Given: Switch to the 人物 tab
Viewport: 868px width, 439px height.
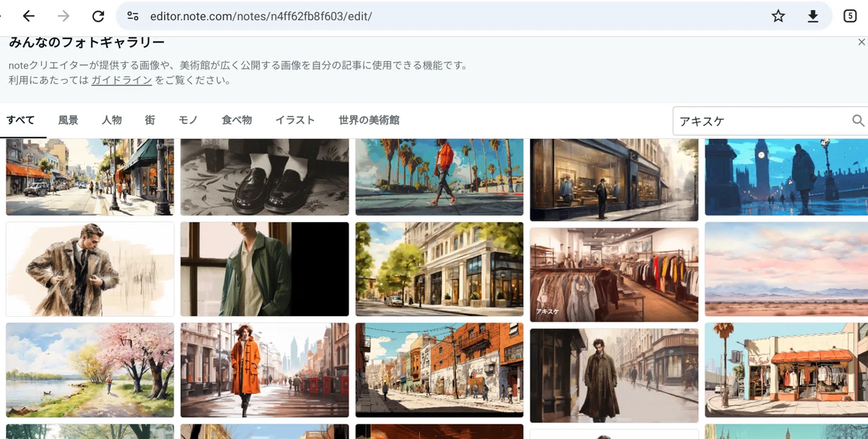Looking at the screenshot, I should click(x=111, y=120).
